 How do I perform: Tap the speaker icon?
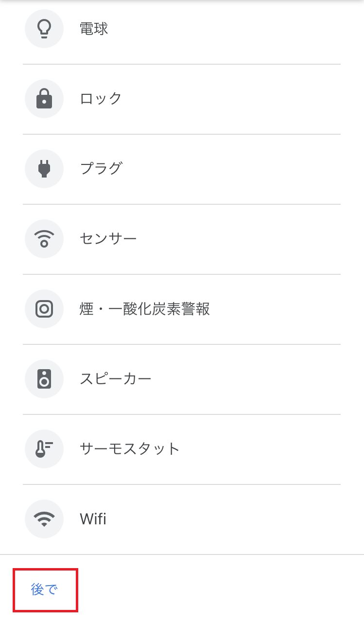tap(44, 379)
